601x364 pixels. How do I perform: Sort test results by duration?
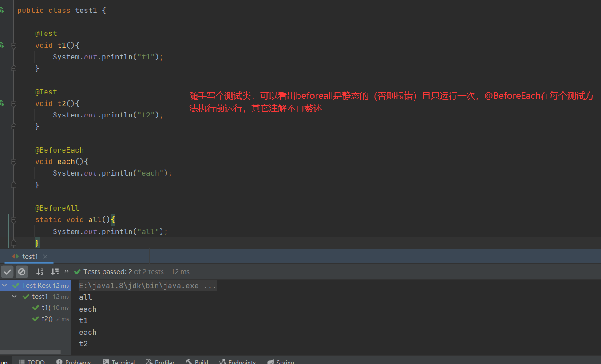(x=55, y=272)
